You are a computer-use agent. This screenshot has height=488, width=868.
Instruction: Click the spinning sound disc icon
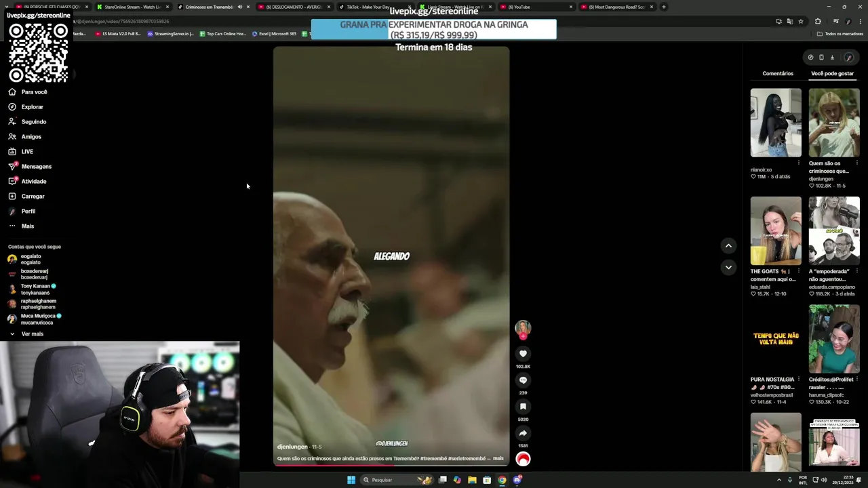point(523,459)
